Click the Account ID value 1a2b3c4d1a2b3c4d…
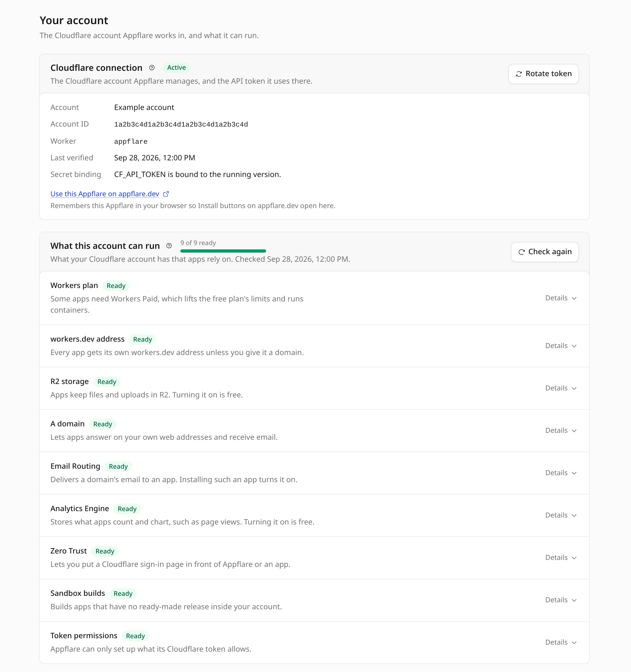This screenshot has height=672, width=631. pyautogui.click(x=181, y=124)
